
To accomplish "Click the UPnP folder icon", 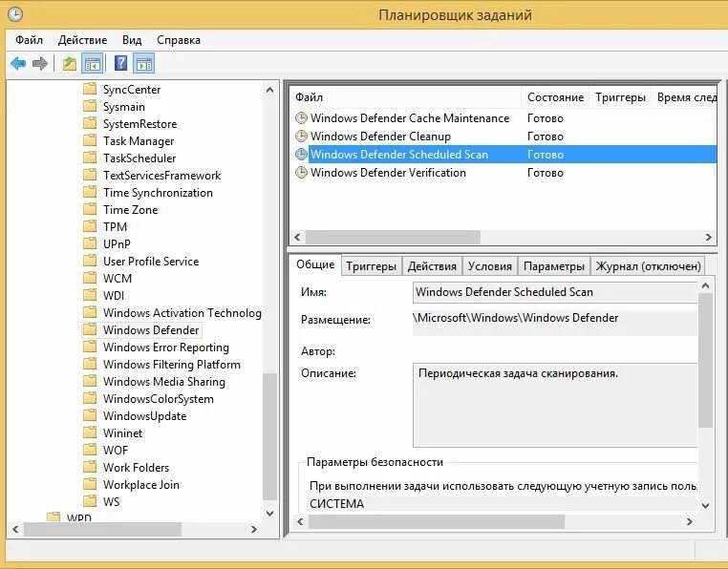I will 90,243.
